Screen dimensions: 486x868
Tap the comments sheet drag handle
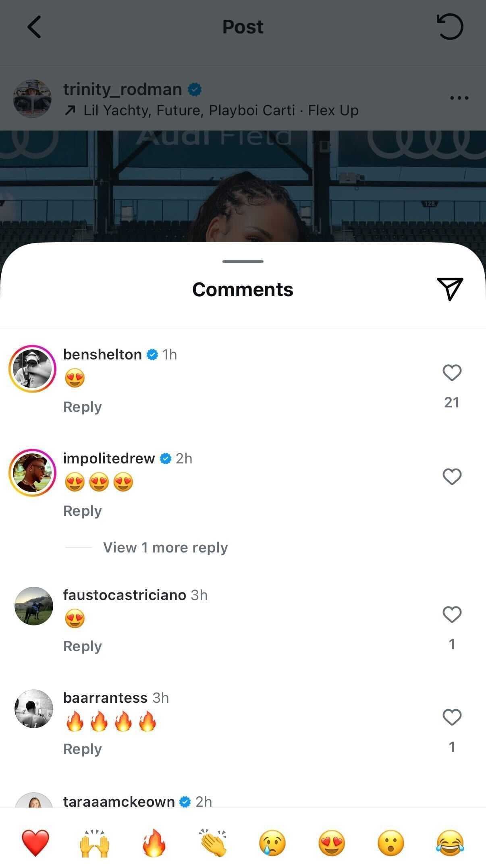coord(243,262)
